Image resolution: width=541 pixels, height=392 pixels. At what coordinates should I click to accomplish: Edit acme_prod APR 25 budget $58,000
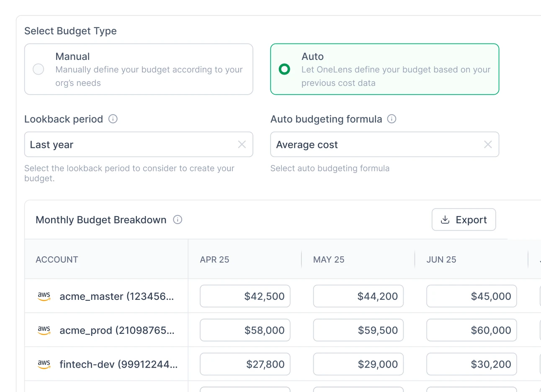(x=245, y=330)
